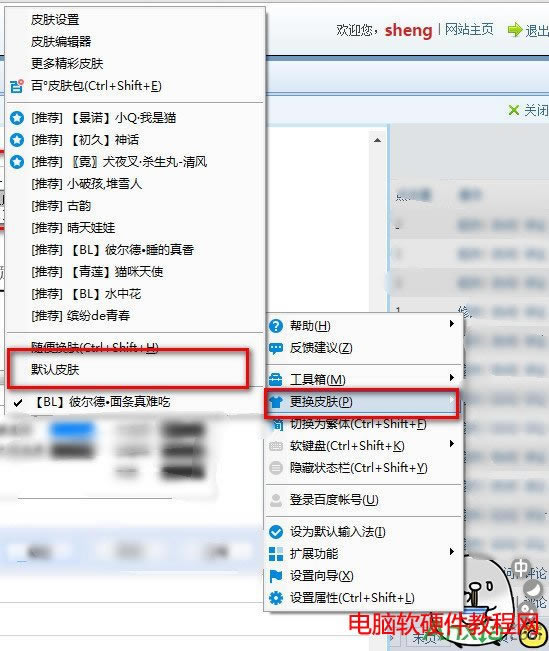Screen dimensions: 549x651
Task: Expand the 工具箱 submenu arrow
Action: click(452, 377)
